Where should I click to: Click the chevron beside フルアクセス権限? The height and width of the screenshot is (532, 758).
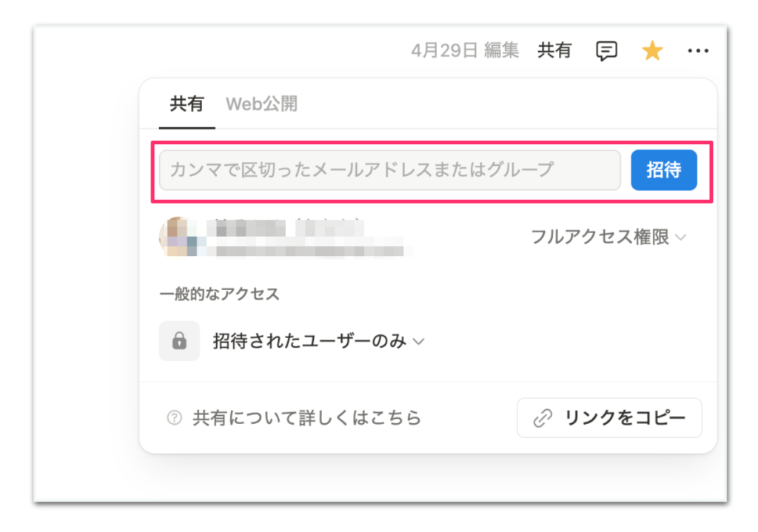(x=681, y=238)
